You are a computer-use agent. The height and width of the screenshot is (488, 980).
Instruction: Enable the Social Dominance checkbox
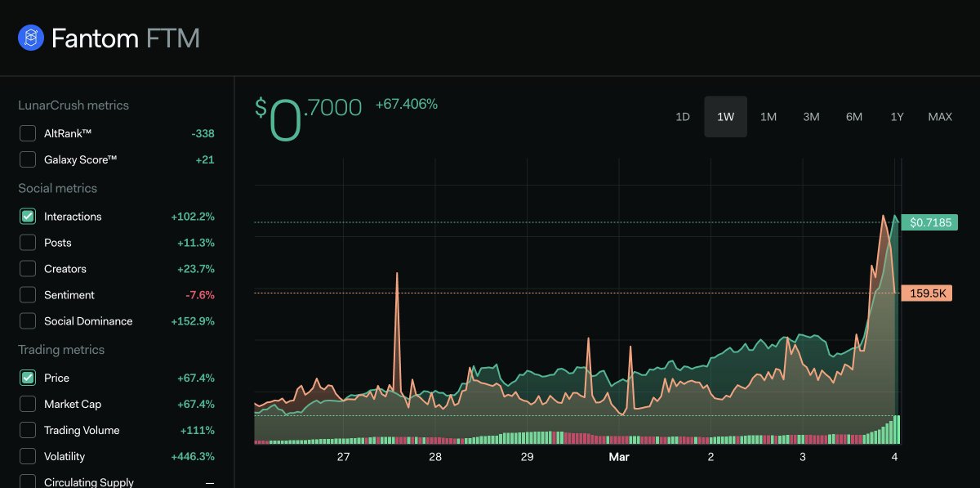point(28,321)
